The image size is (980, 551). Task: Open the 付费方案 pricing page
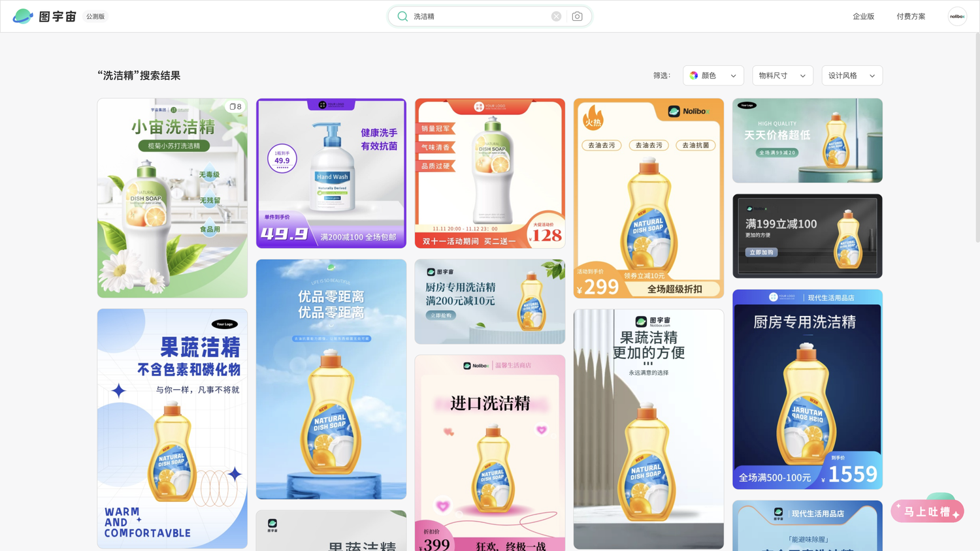[911, 16]
